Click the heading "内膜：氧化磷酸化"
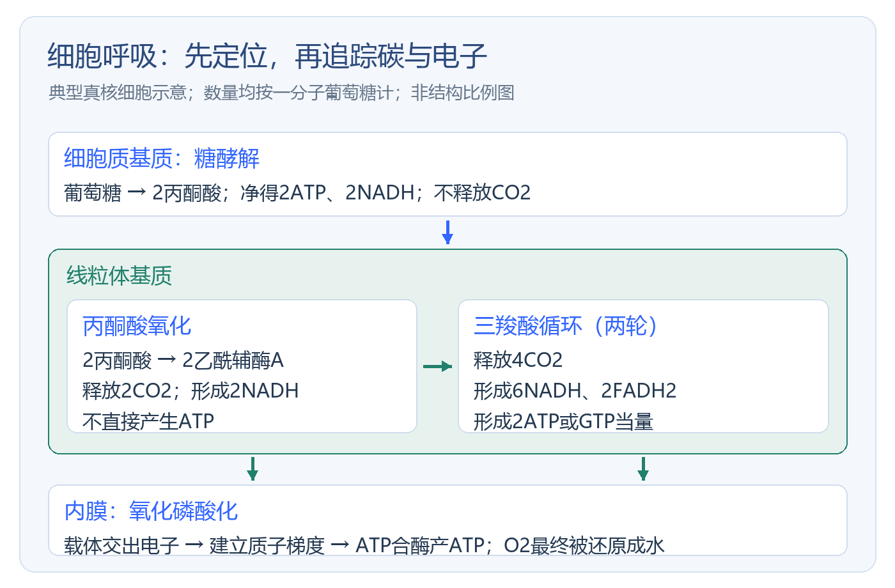 tap(151, 511)
